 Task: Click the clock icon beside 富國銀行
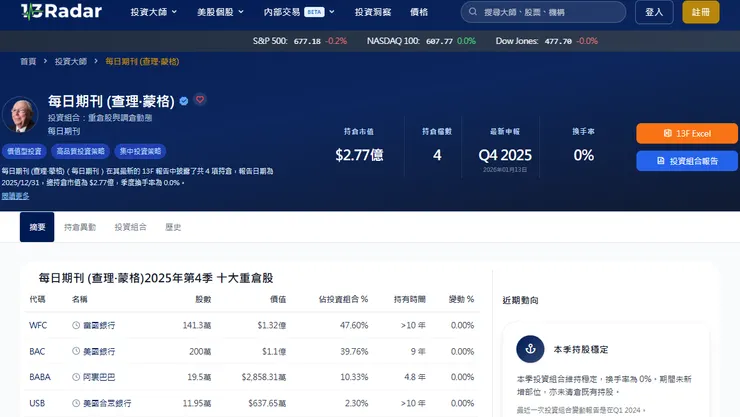point(76,325)
